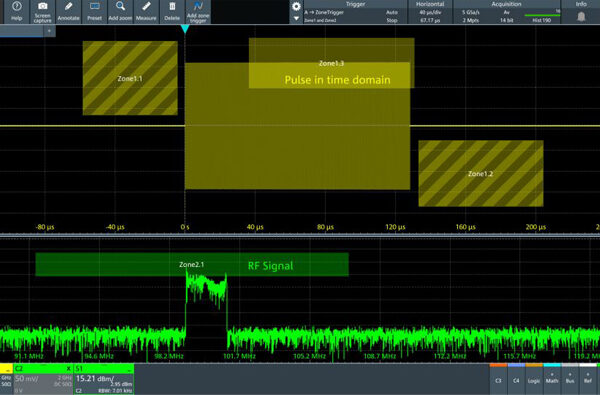Close the C2 channel using its X
The height and width of the screenshot is (395, 600).
(x=68, y=369)
